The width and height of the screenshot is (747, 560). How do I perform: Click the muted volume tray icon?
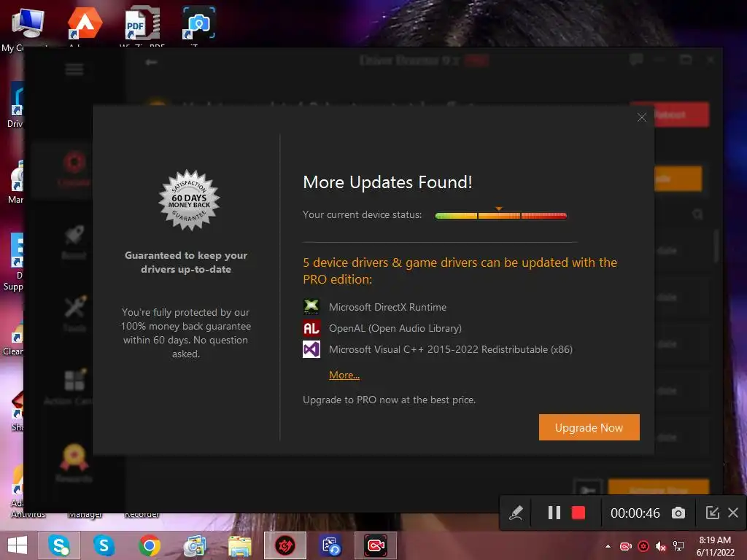pos(661,546)
